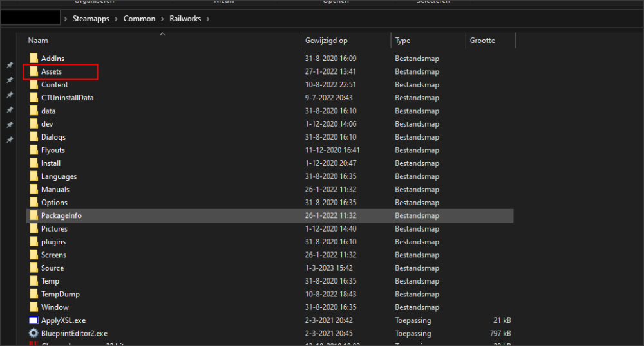Viewport: 644px width, 346px height.
Task: Click date 1-3-2023 15:42 of Source
Action: (328, 268)
